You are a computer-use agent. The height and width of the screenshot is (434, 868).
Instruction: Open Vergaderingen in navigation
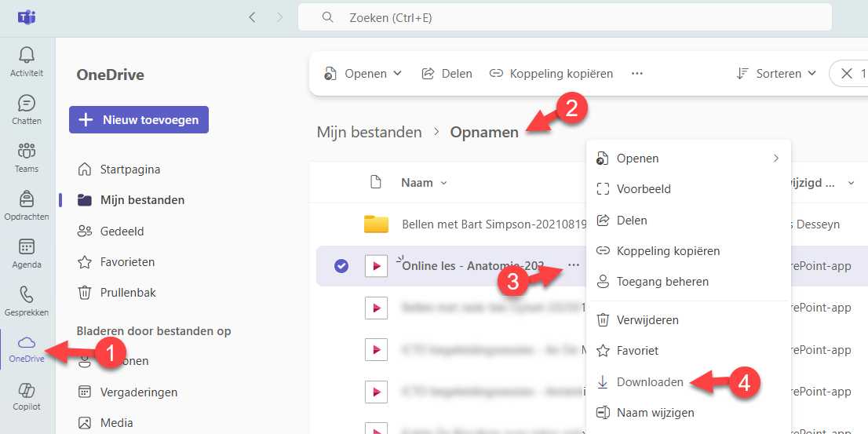tap(127, 392)
